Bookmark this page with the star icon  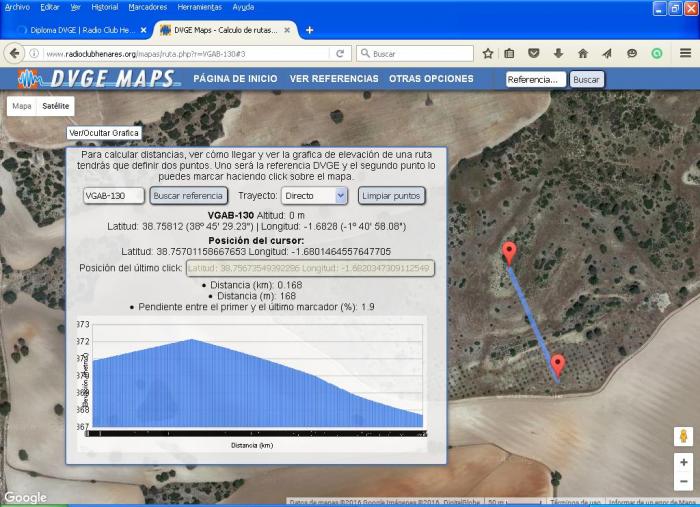coord(488,54)
